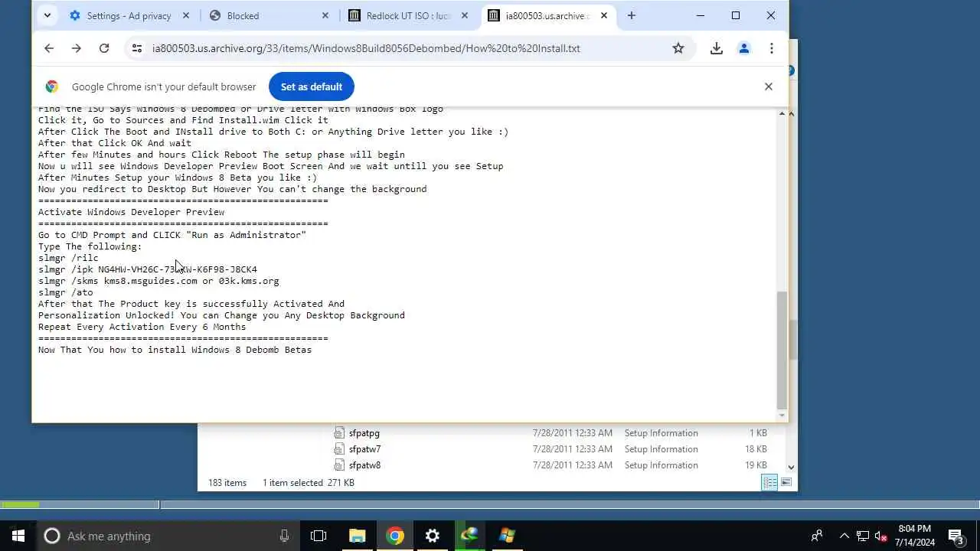980x551 pixels.
Task: View site information icon in address bar
Action: [x=136, y=48]
